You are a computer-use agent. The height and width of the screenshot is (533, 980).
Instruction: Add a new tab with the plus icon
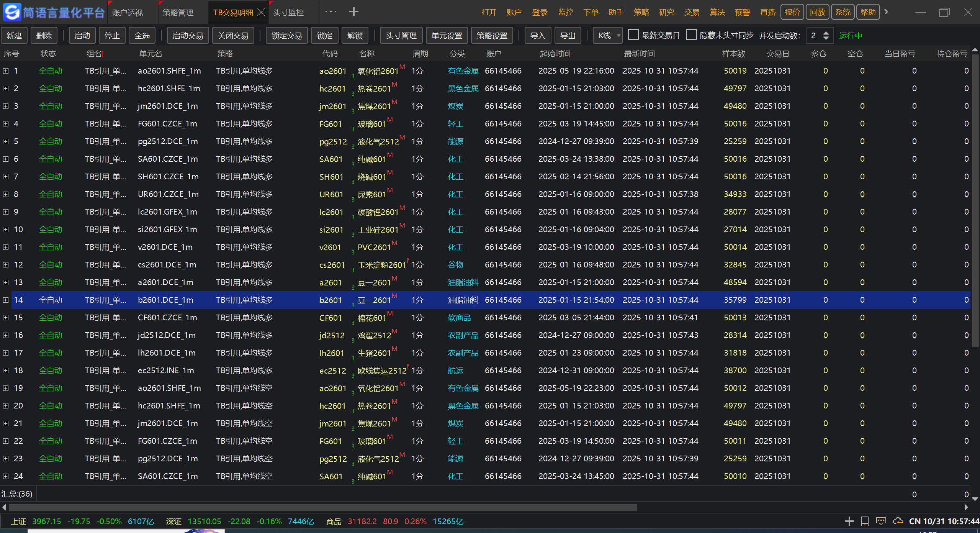click(353, 12)
